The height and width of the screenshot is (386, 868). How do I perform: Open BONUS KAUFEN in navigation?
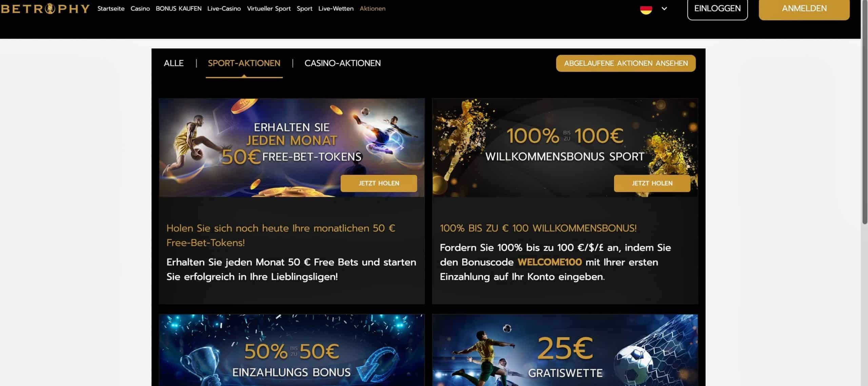coord(178,8)
